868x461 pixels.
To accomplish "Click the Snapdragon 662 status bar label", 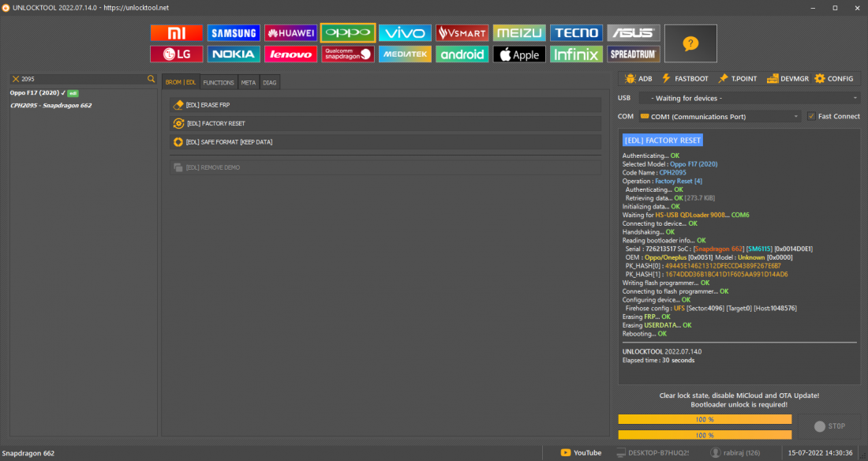I will [28, 453].
